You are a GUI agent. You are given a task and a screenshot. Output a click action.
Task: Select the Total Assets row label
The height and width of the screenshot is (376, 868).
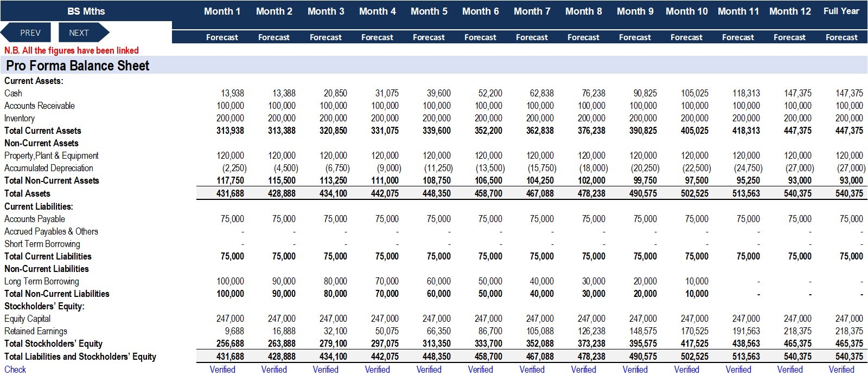click(x=27, y=193)
